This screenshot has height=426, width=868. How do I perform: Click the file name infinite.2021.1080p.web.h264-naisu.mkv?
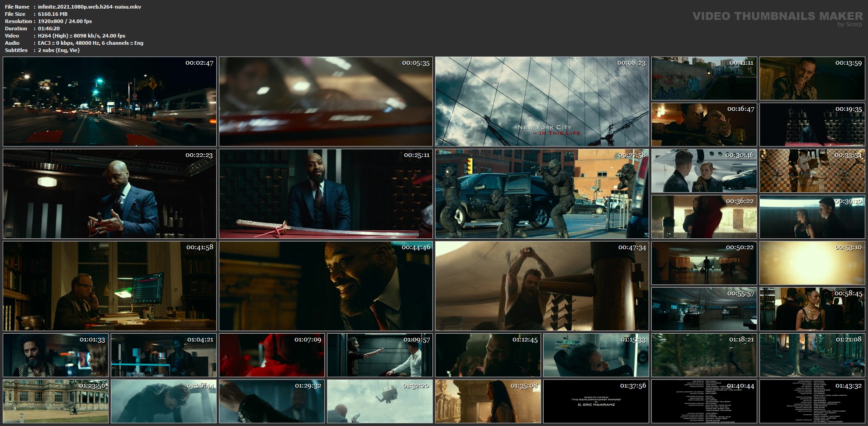click(90, 7)
